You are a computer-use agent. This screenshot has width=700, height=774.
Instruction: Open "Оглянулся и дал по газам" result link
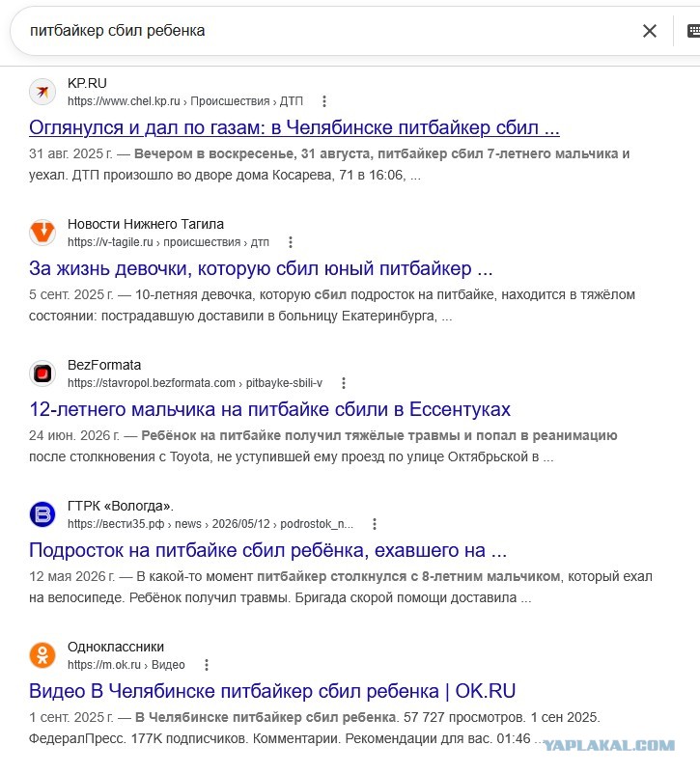point(294,127)
